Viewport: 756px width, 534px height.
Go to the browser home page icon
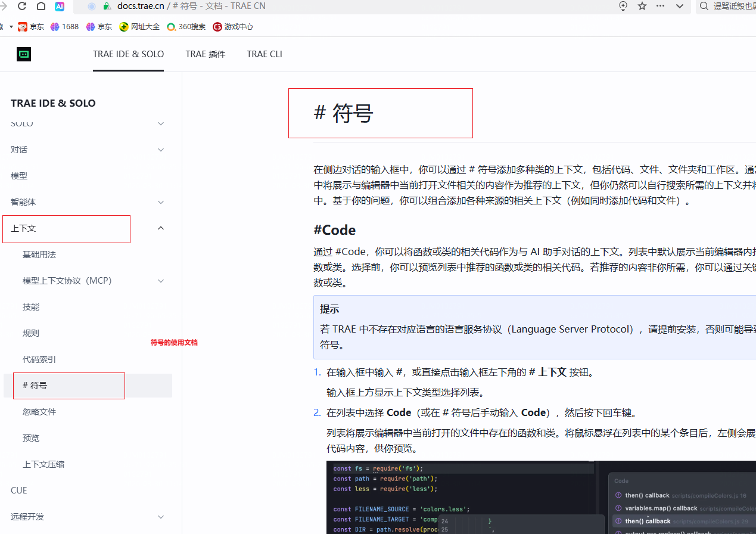point(41,6)
